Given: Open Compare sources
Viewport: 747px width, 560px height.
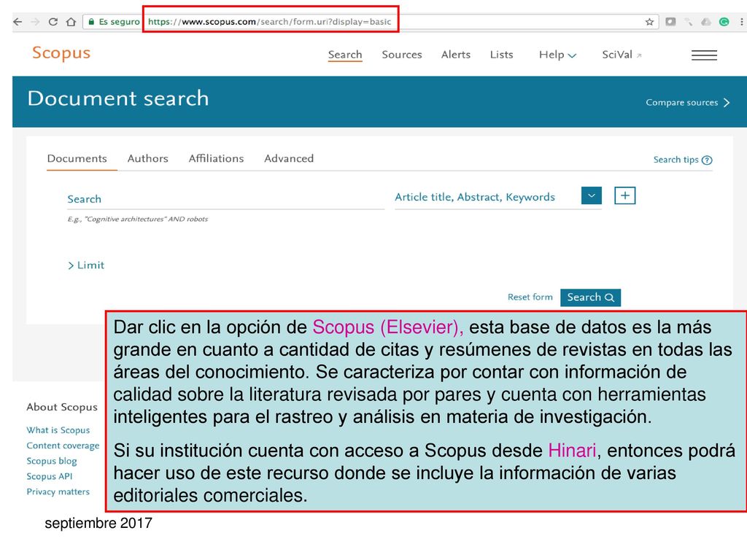Looking at the screenshot, I should click(687, 102).
